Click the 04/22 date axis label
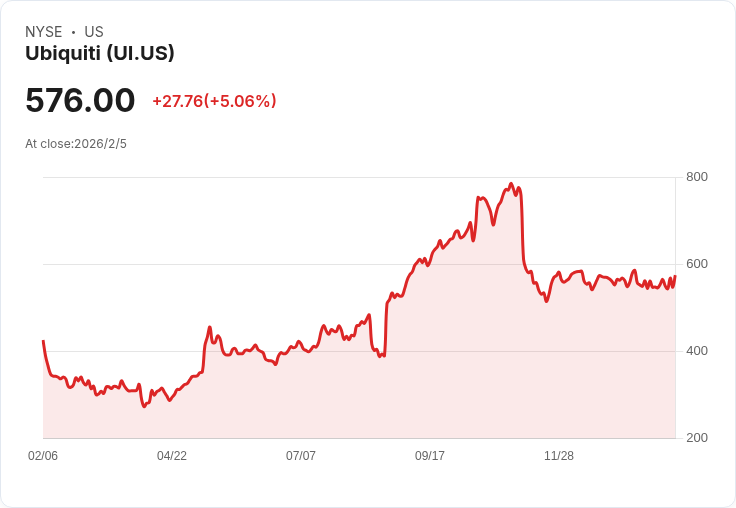 pyautogui.click(x=172, y=455)
